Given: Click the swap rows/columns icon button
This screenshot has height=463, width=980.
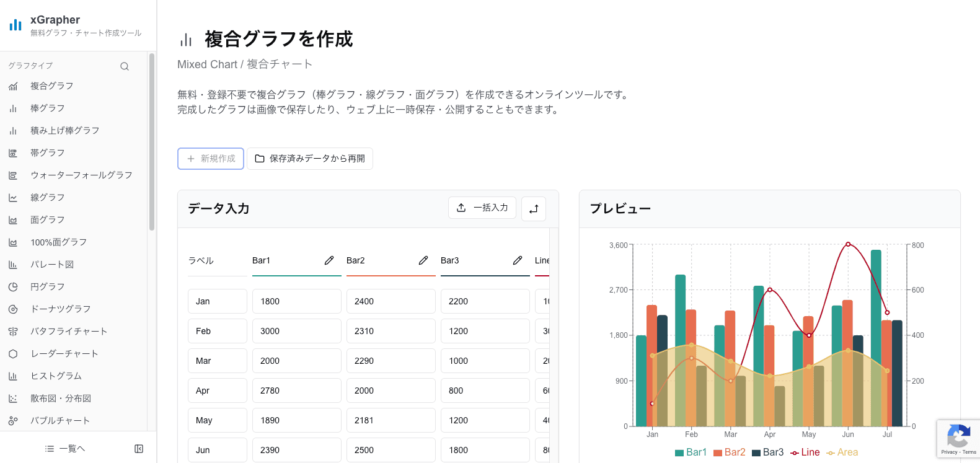Looking at the screenshot, I should (x=534, y=209).
